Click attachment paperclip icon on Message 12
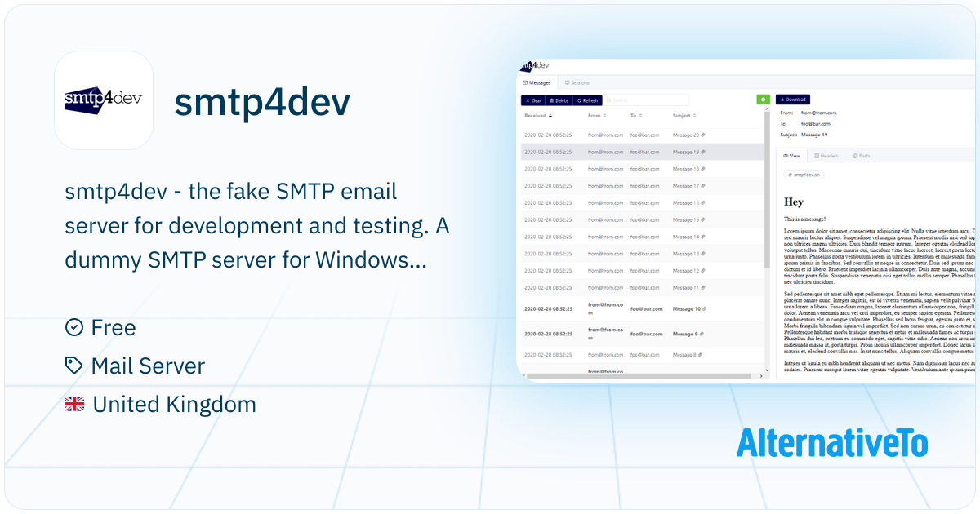This screenshot has height=514, width=980. (x=703, y=271)
